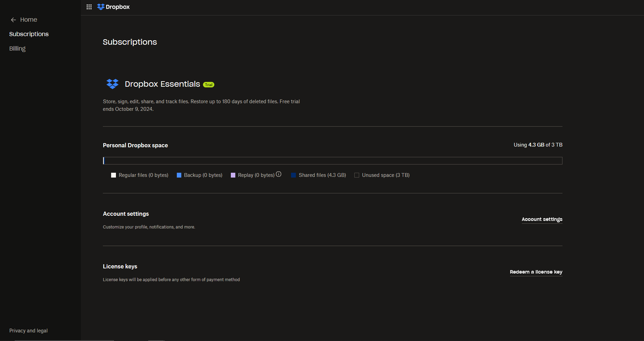The image size is (644, 341).
Task: Click the Personal Dropbox space usage bar
Action: [x=332, y=161]
